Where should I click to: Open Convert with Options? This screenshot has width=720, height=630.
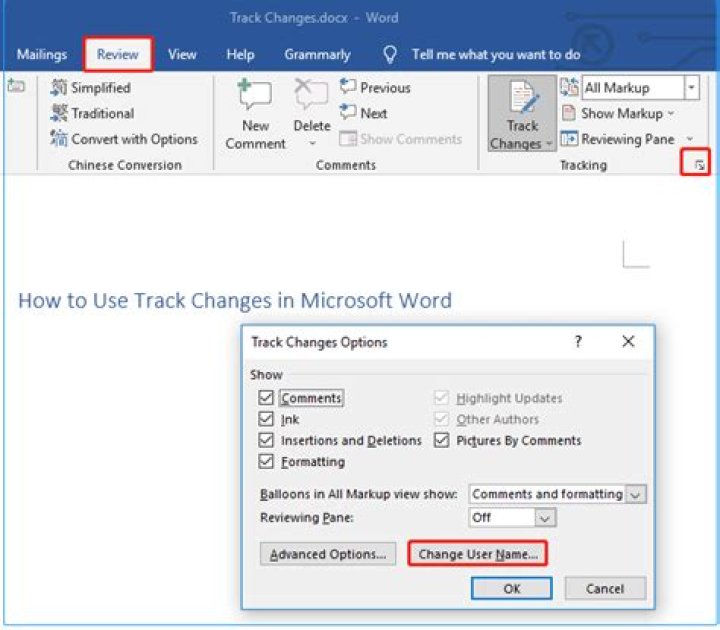tap(124, 139)
